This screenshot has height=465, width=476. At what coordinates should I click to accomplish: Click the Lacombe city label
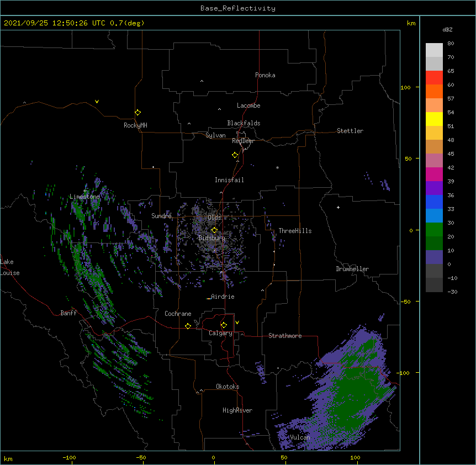tap(248, 105)
